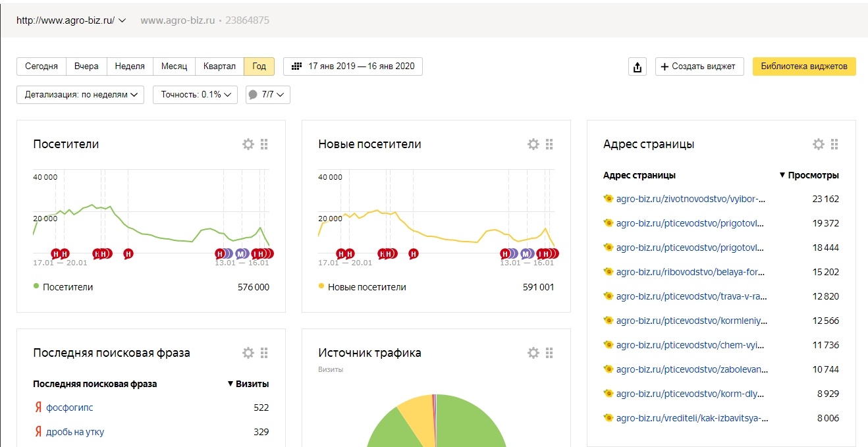
Task: Open the agro-biz.ru/pticevodstvo/chem-vyi... link
Action: (x=690, y=345)
